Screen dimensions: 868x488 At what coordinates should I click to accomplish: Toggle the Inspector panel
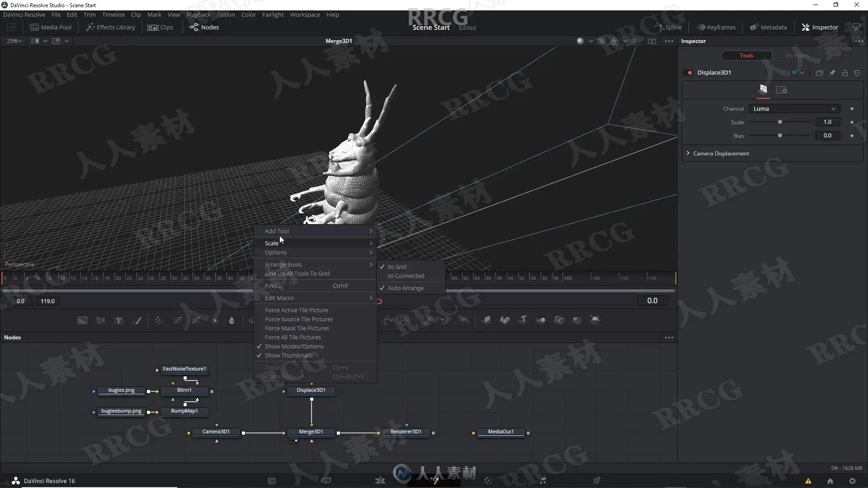820,27
